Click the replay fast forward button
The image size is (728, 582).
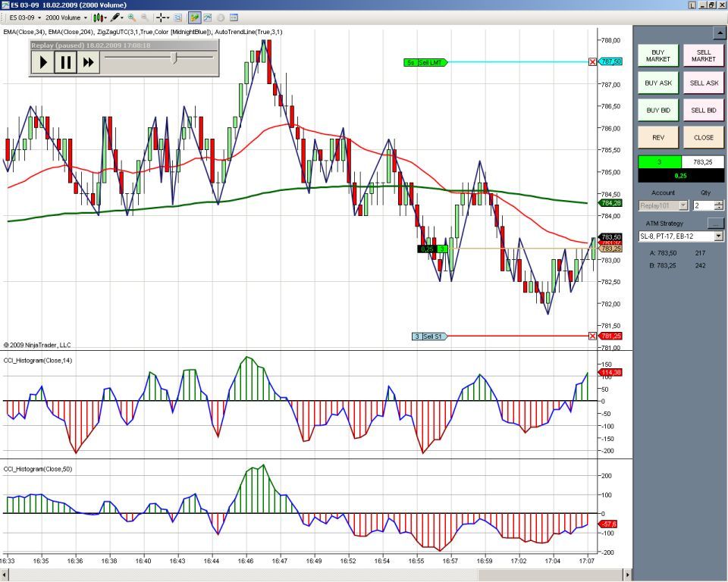(88, 63)
